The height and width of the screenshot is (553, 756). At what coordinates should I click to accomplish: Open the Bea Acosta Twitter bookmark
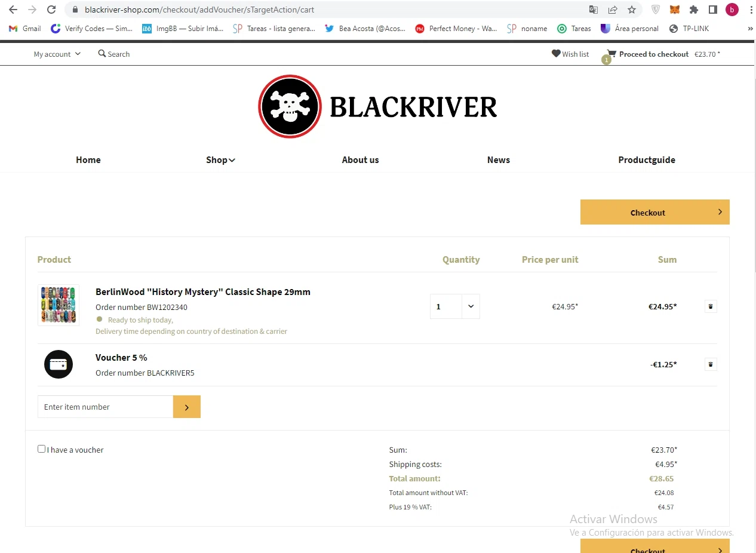coord(365,28)
